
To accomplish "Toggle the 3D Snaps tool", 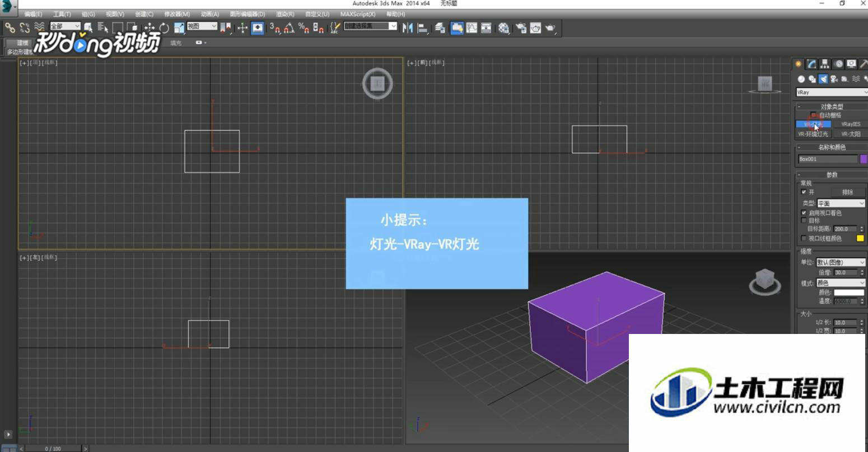I will click(274, 28).
